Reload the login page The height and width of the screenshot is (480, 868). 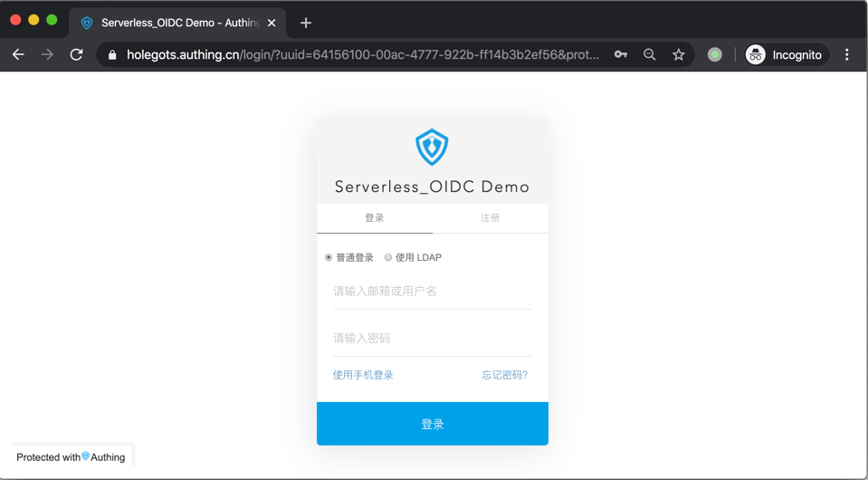[x=77, y=54]
